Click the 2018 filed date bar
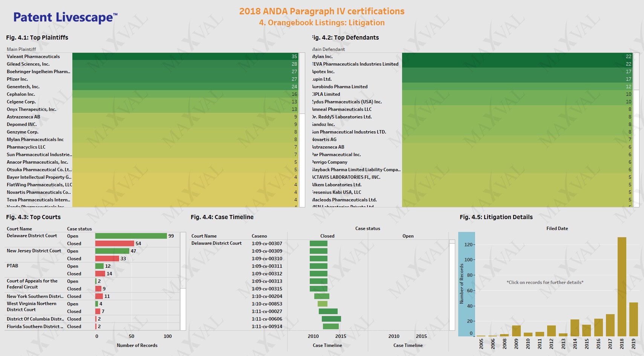Screen dimensions: 644x356 [622, 287]
